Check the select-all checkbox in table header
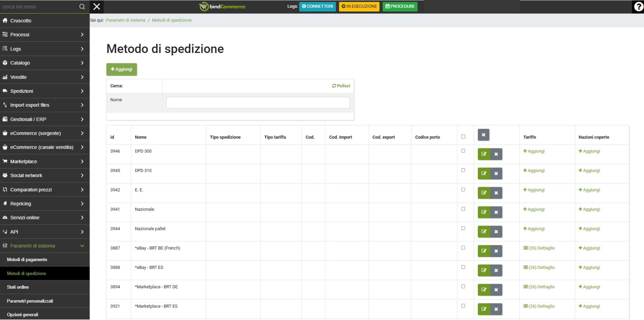 [x=463, y=137]
